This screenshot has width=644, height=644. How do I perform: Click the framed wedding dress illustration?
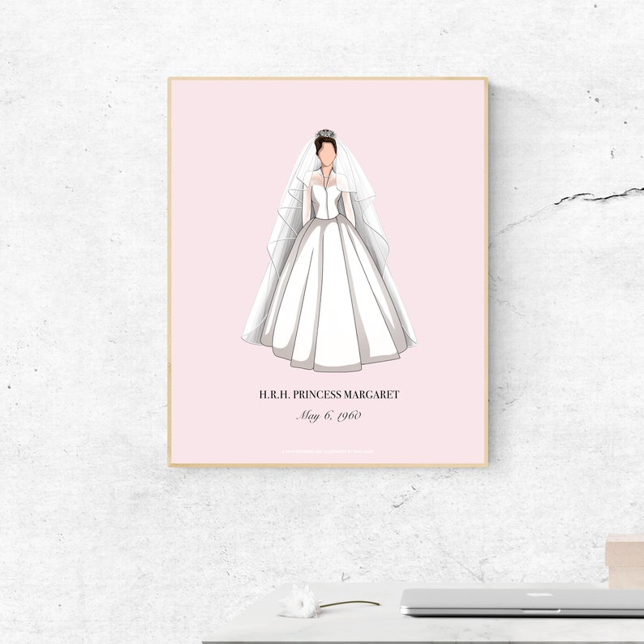click(x=328, y=273)
